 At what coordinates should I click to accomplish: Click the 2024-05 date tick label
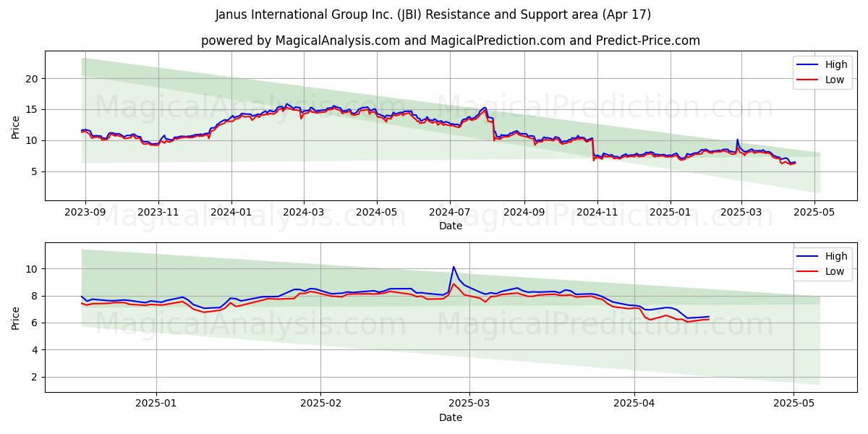[376, 213]
